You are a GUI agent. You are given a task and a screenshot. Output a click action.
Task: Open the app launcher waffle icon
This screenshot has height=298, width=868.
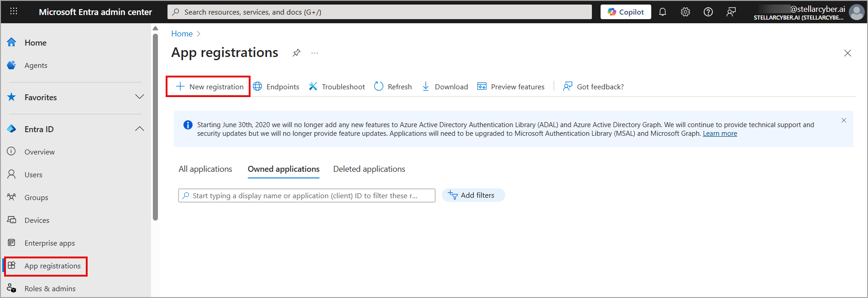coord(14,11)
